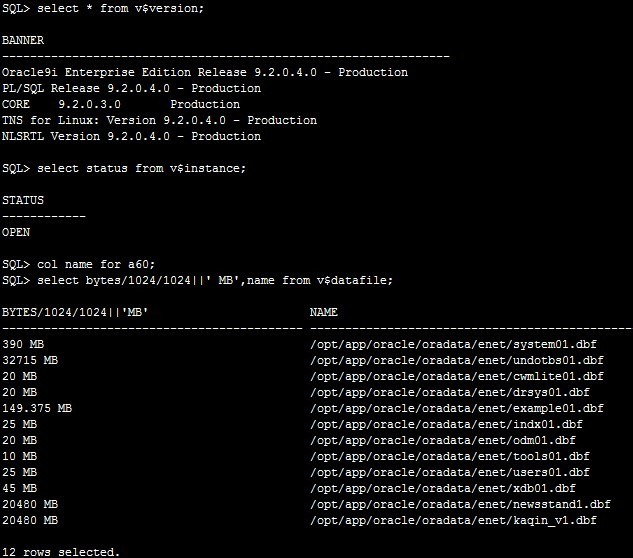
Task: Click the STATUS column header
Action: [23, 200]
